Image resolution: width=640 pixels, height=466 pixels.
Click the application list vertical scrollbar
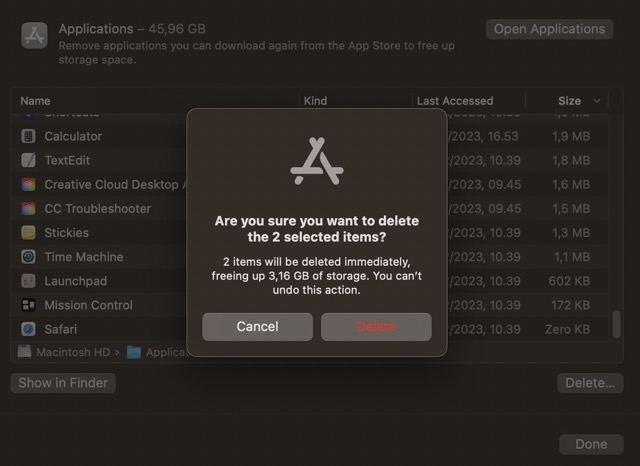point(617,324)
